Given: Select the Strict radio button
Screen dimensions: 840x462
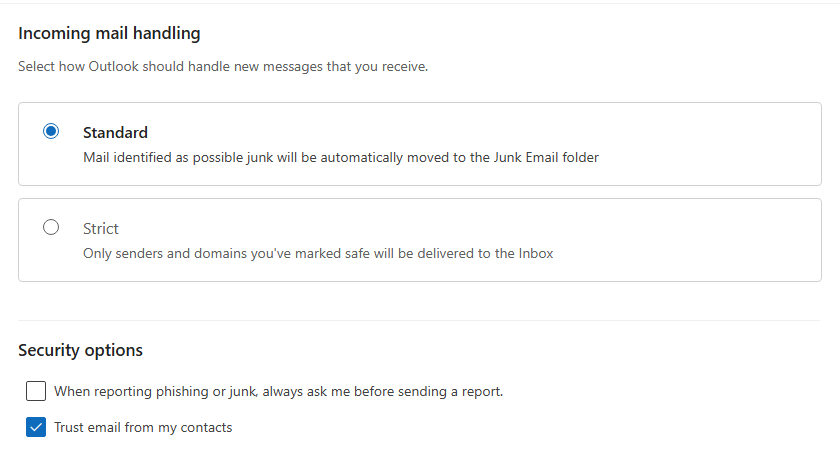Looking at the screenshot, I should (x=51, y=227).
